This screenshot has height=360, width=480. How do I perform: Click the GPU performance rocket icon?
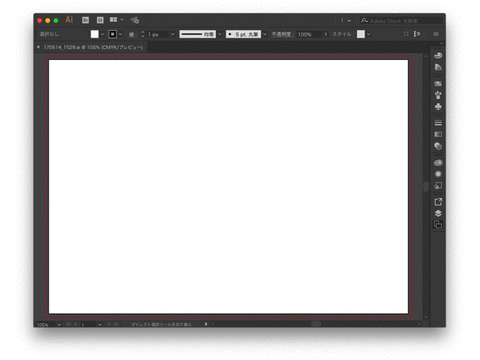tap(135, 20)
